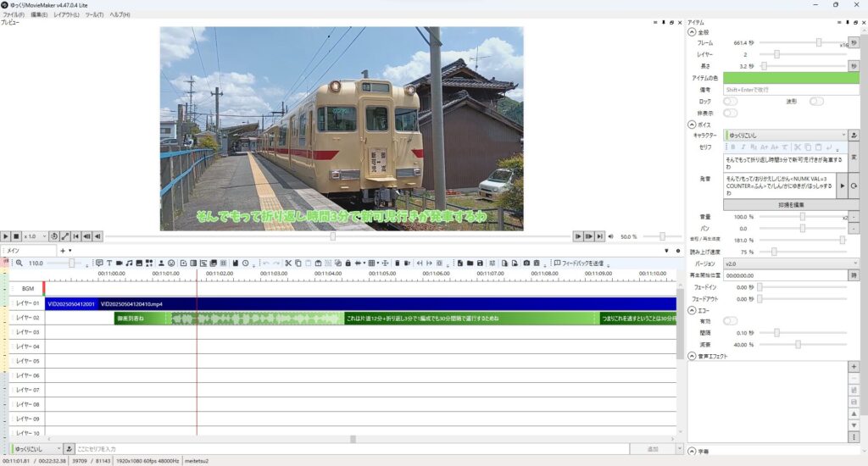Open the ツール(T) menu
This screenshot has width=868, height=466.
[94, 15]
